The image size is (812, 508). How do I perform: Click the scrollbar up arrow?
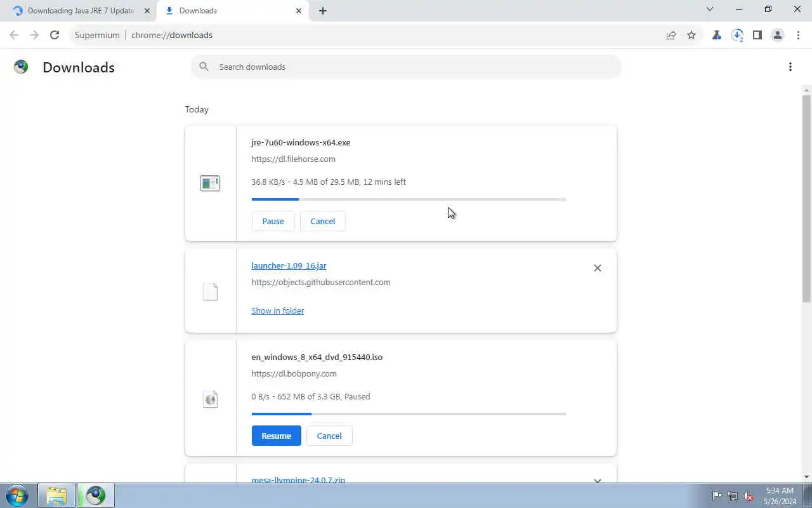806,90
